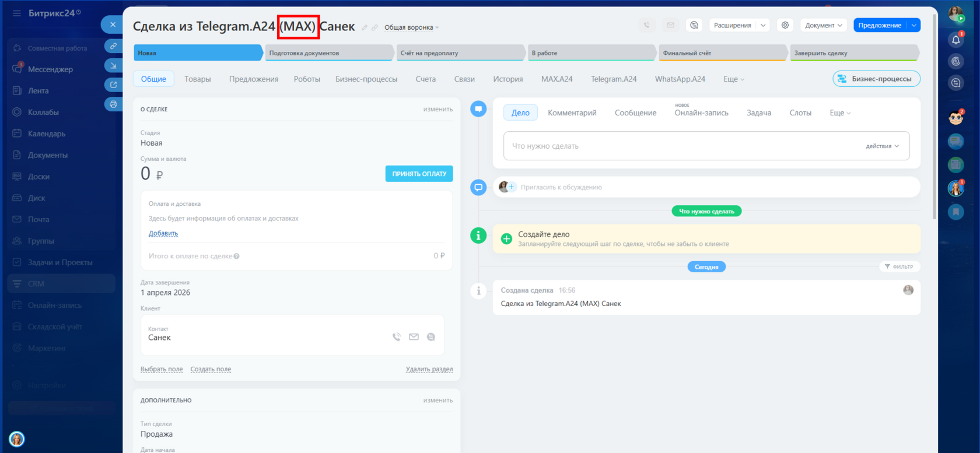The image size is (980, 453).
Task: Click the Предложение blue button
Action: click(880, 25)
